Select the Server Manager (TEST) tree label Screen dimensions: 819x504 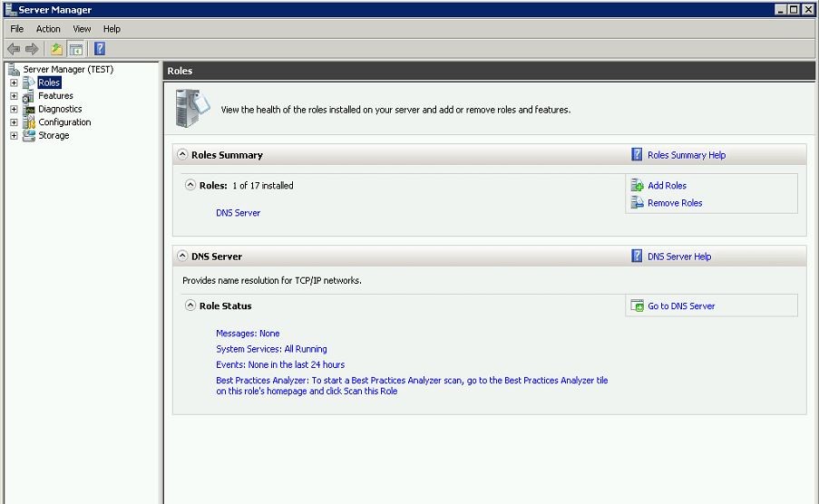68,69
